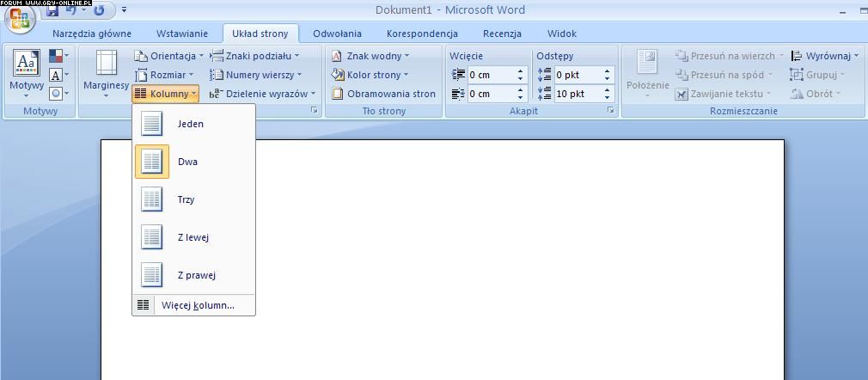The width and height of the screenshot is (868, 380).
Task: Open the Widok tab
Action: pyautogui.click(x=562, y=34)
